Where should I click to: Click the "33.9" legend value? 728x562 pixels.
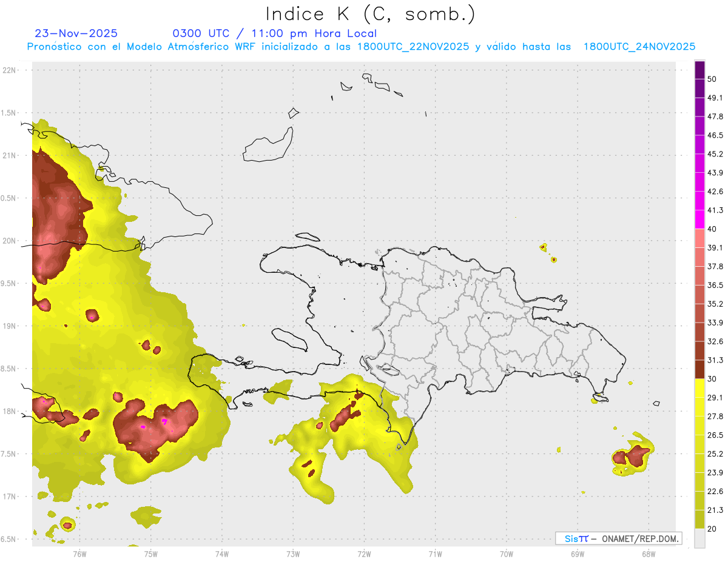pyautogui.click(x=715, y=323)
